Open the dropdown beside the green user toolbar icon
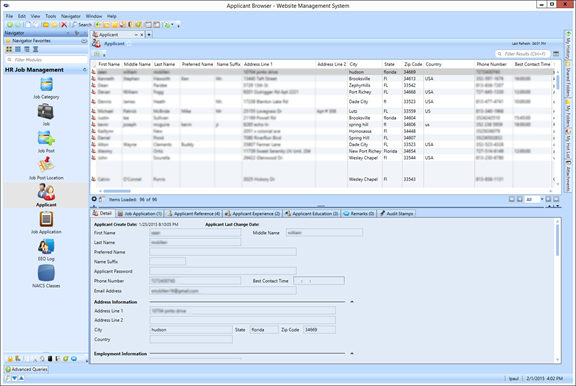The image size is (576, 386). point(172,25)
